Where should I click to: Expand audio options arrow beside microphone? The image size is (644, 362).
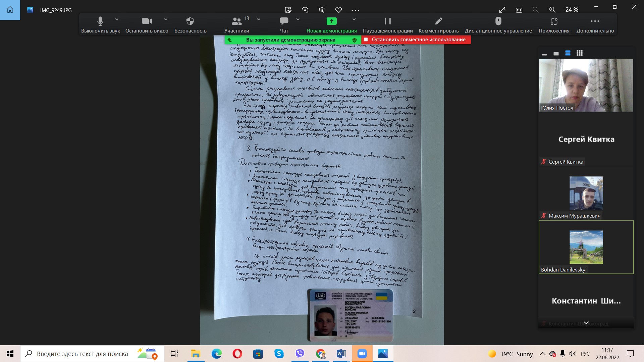116,19
